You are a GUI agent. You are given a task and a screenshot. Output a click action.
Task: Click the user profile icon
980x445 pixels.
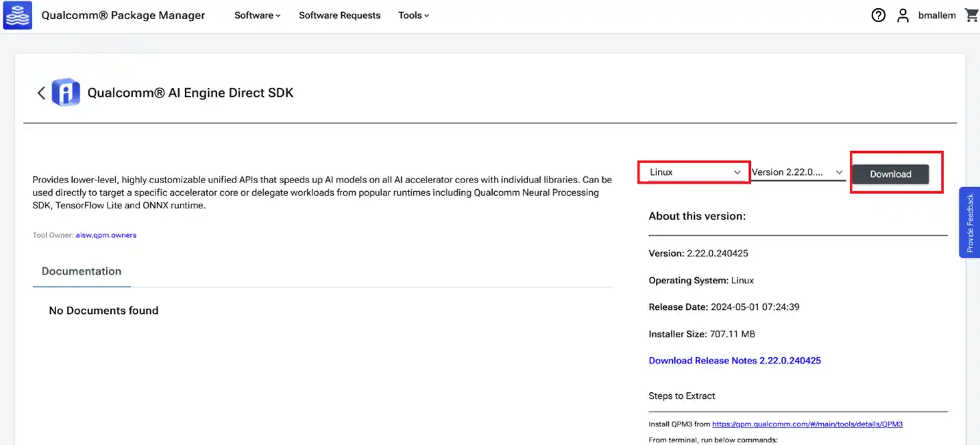[x=903, y=15]
